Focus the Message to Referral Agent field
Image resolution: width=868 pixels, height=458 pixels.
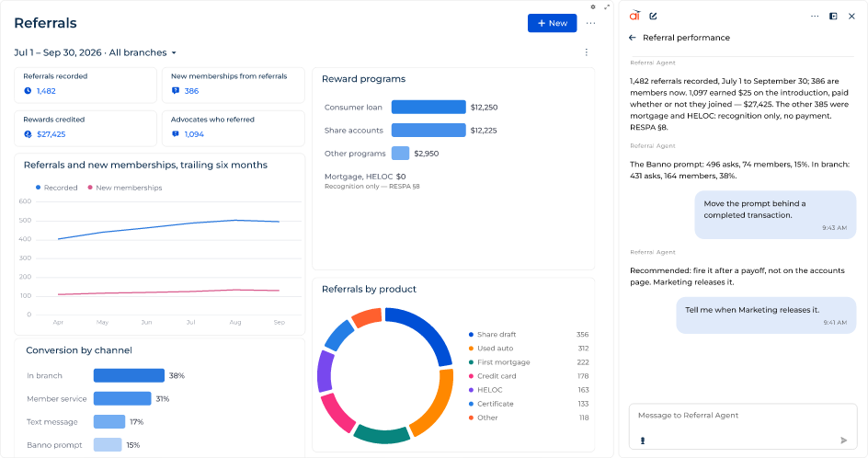click(x=743, y=426)
